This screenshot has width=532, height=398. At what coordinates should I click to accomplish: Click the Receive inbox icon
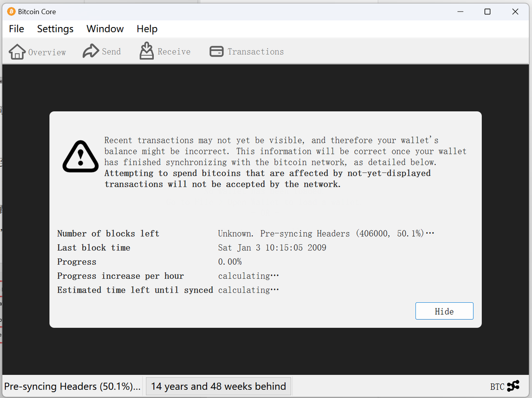coord(147,51)
